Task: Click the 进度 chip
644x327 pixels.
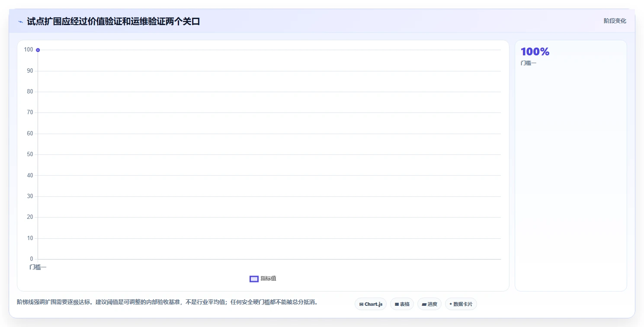Action: click(429, 304)
